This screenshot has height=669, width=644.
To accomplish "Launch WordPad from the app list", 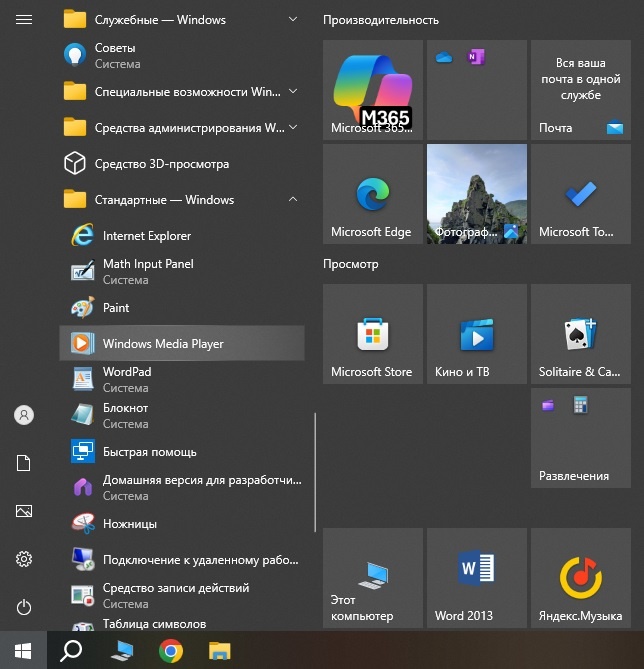I will (182, 379).
